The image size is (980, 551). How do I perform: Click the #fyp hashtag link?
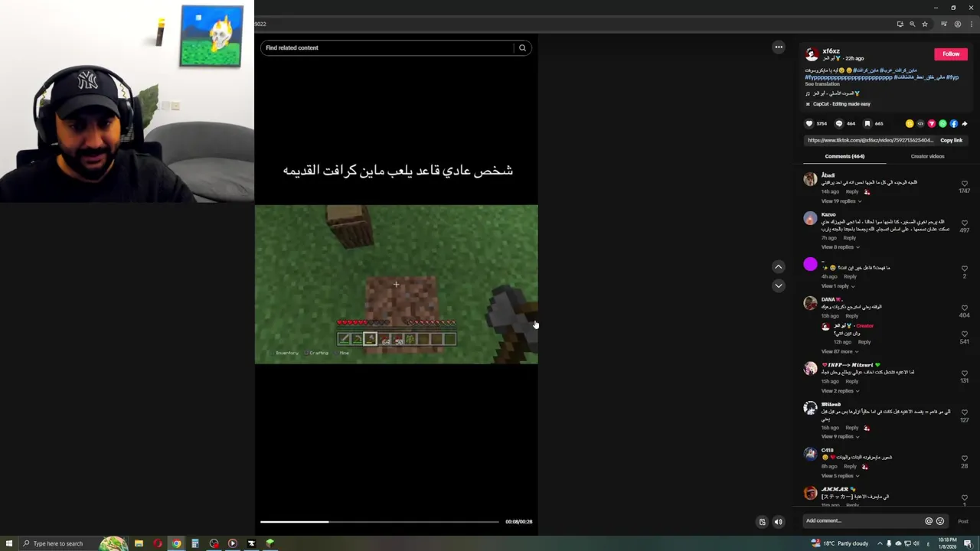952,77
